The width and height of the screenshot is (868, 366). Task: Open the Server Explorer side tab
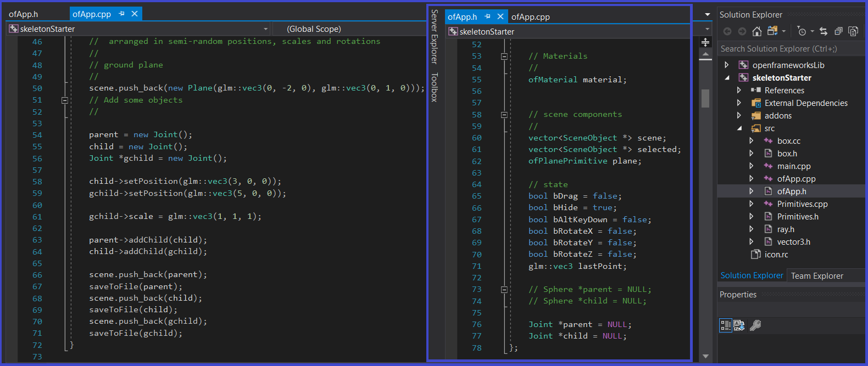(435, 37)
